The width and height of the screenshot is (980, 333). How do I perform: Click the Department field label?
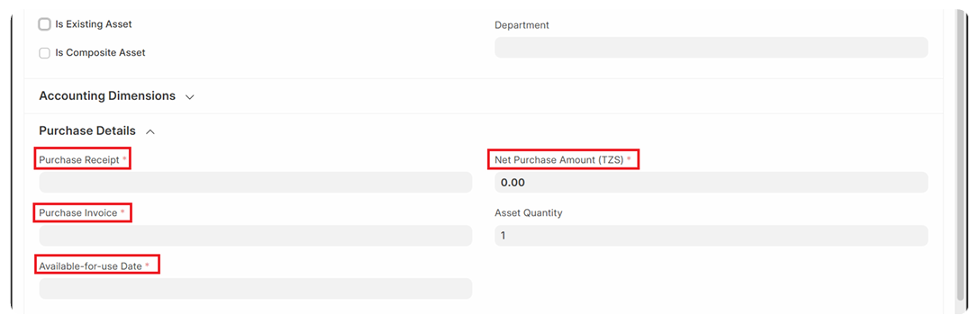point(522,25)
